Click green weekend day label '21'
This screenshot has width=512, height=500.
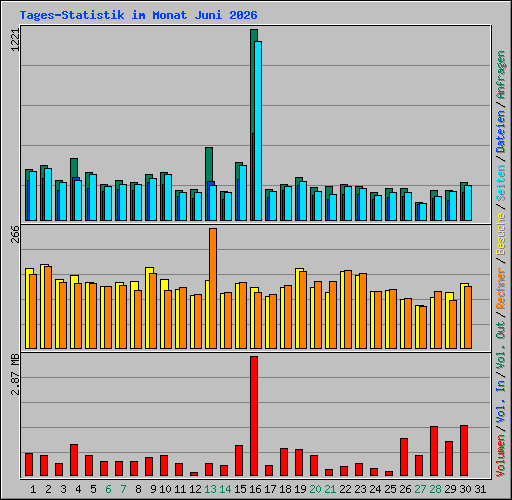pos(330,489)
